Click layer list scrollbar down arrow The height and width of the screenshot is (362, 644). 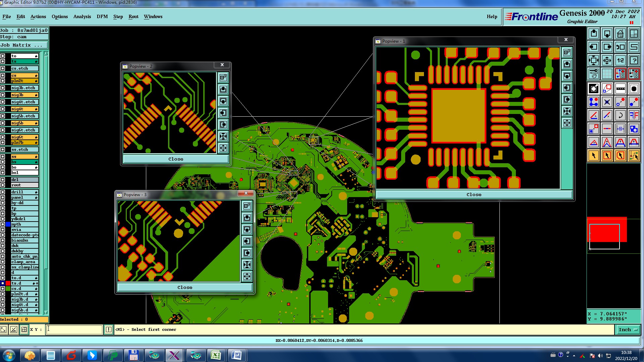tap(46, 312)
